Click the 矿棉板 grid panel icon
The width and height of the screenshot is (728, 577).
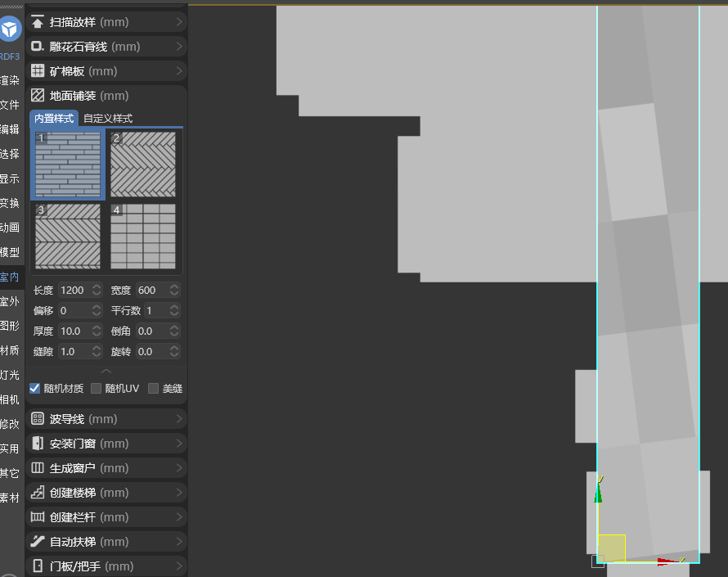[x=37, y=71]
